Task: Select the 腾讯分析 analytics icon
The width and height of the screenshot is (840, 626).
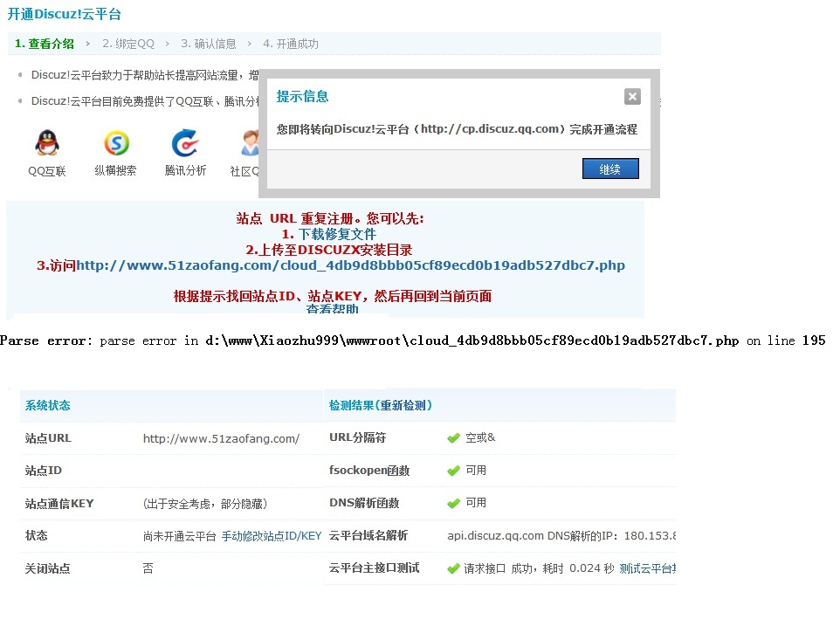Action: click(x=185, y=143)
